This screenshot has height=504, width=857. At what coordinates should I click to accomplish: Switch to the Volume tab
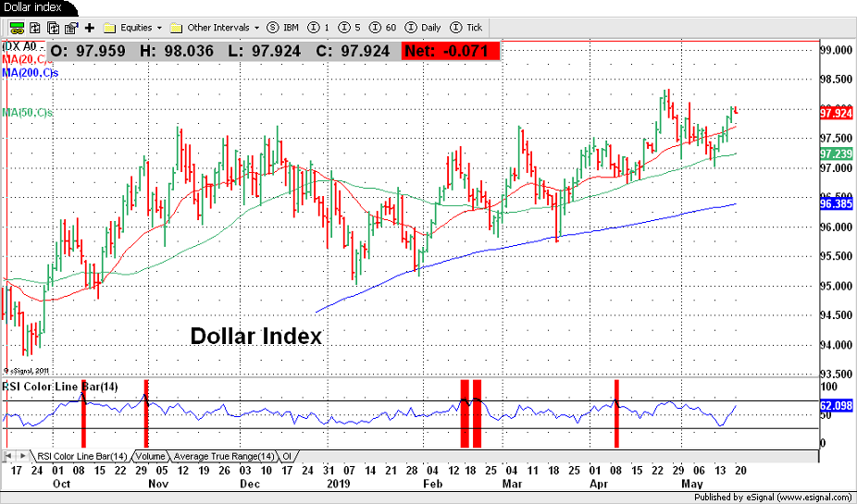(x=150, y=457)
